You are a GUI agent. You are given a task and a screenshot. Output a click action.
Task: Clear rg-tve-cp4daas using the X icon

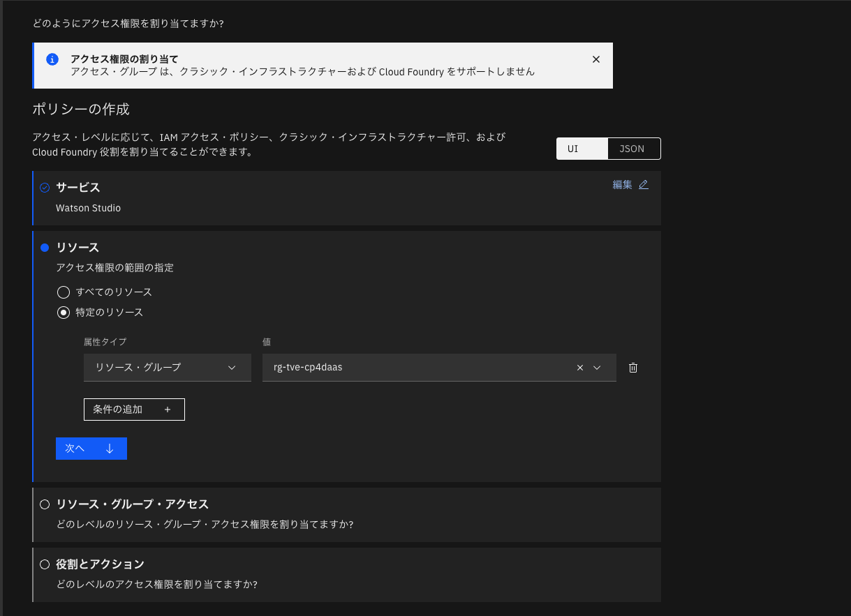pyautogui.click(x=579, y=367)
